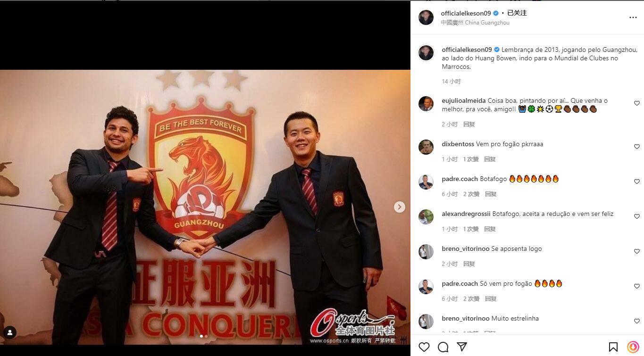This screenshot has height=356, width=644.
Task: Go to next photo arrow
Action: coord(400,207)
